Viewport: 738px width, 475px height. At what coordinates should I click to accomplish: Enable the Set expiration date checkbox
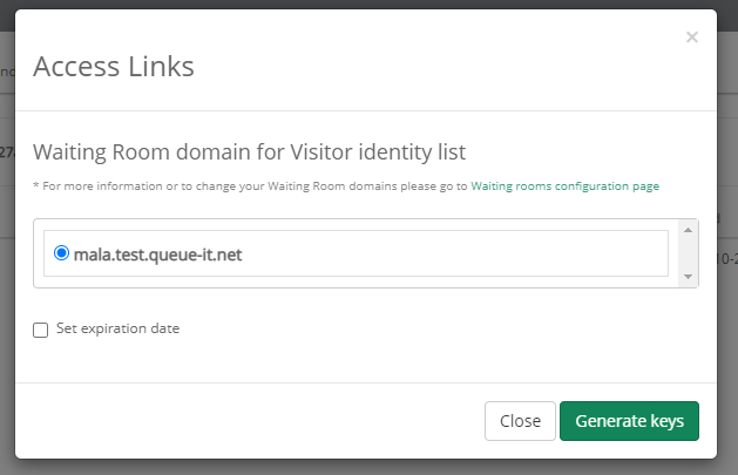(x=40, y=330)
